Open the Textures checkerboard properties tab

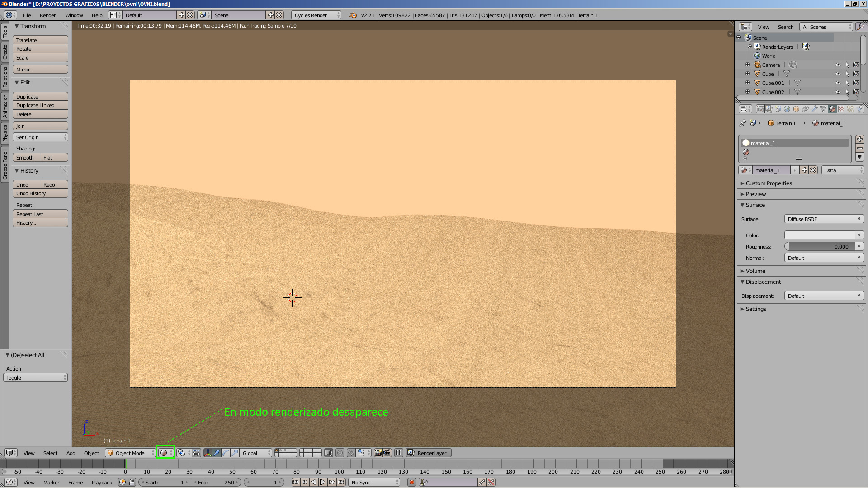click(841, 109)
